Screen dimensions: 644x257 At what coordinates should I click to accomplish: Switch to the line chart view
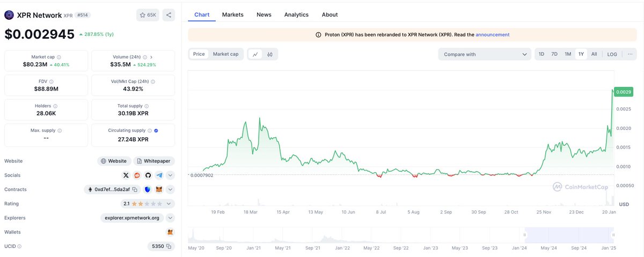click(255, 54)
